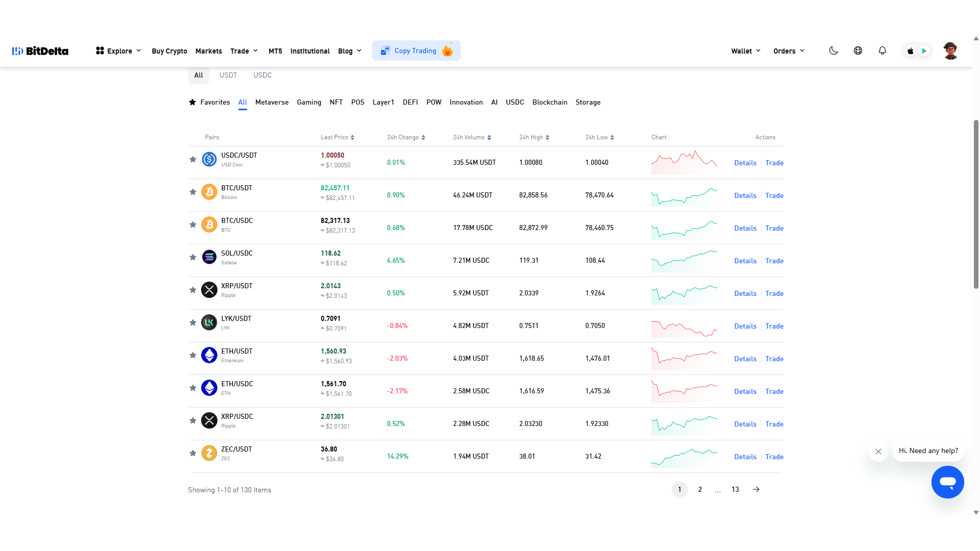This screenshot has width=980, height=551.
Task: Click the BitDelta logo
Action: [40, 51]
